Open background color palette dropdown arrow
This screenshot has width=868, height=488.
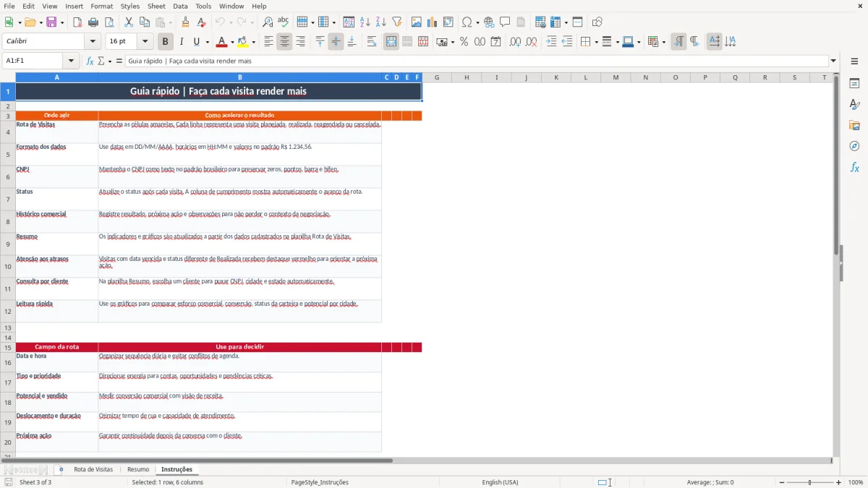(253, 42)
